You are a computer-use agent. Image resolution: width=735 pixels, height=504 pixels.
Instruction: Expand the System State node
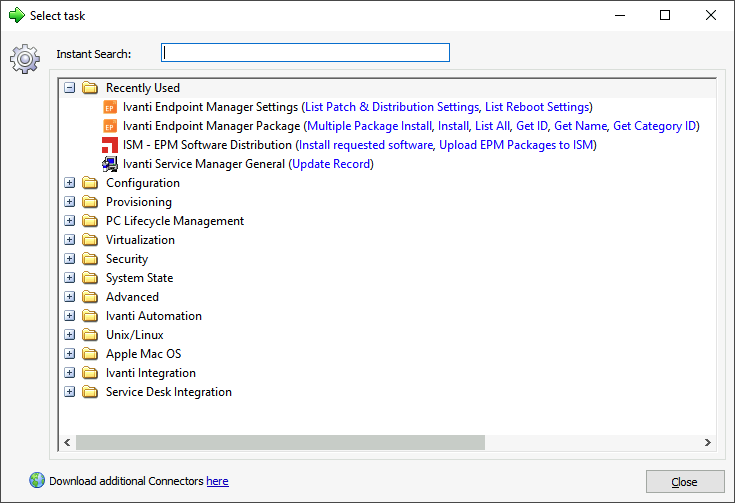[x=69, y=278]
